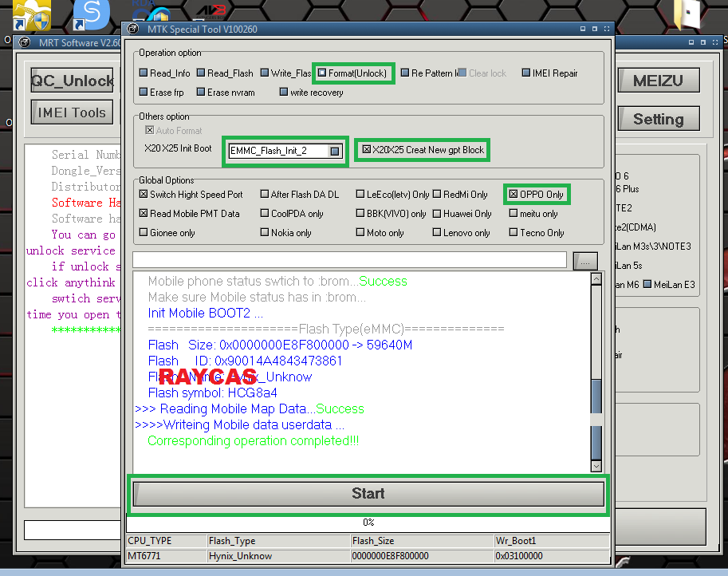Viewport: 728px width, 576px height.
Task: Click the log scrollbar down arrow
Action: tap(596, 466)
